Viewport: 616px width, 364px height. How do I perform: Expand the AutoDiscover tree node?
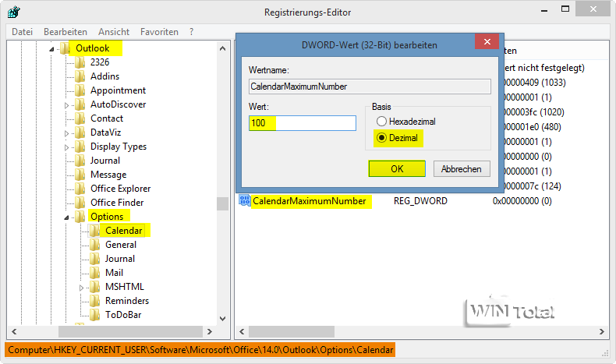tap(66, 105)
